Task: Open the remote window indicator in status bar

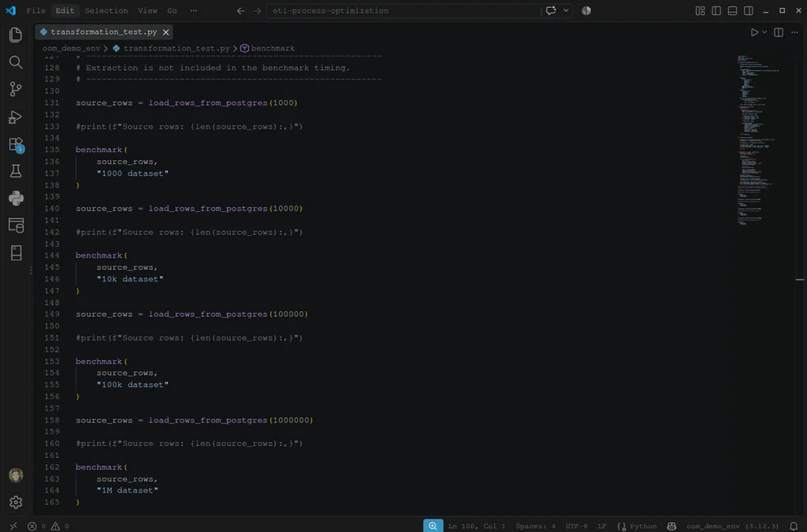Action: pyautogui.click(x=13, y=526)
